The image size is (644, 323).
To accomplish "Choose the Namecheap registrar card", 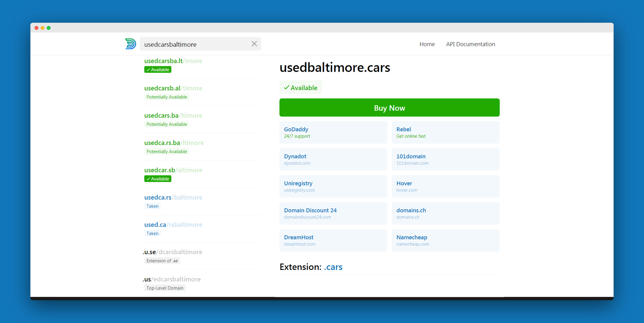I will point(446,241).
